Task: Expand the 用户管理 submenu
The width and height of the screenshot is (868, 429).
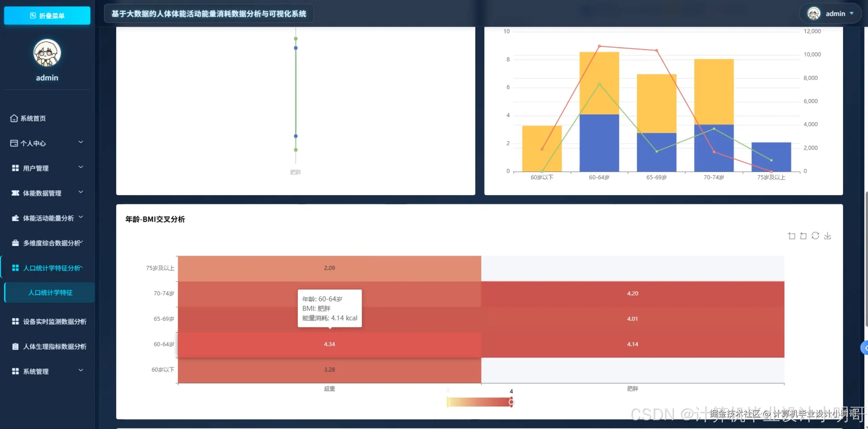Action: pos(81,167)
